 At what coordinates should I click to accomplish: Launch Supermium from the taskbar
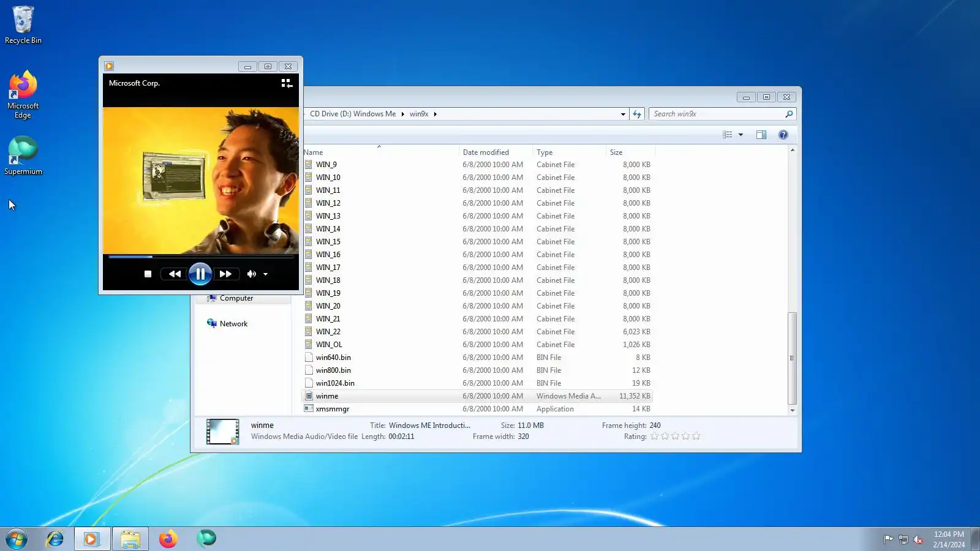(206, 539)
